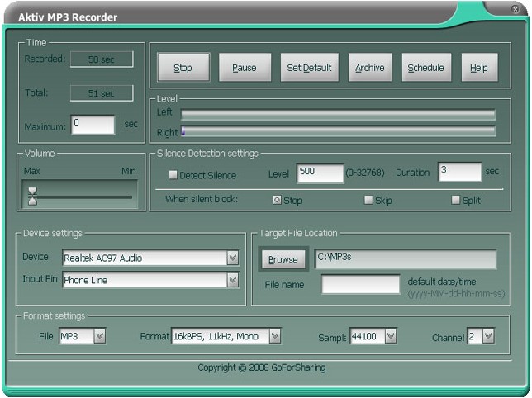Click the Stop recording button
Screen dimensions: 532x398
tap(183, 67)
